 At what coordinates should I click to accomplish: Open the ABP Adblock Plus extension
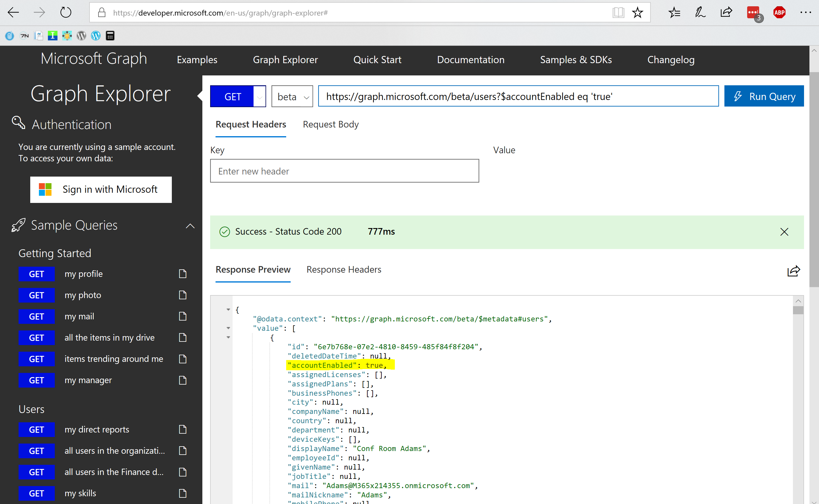click(779, 13)
